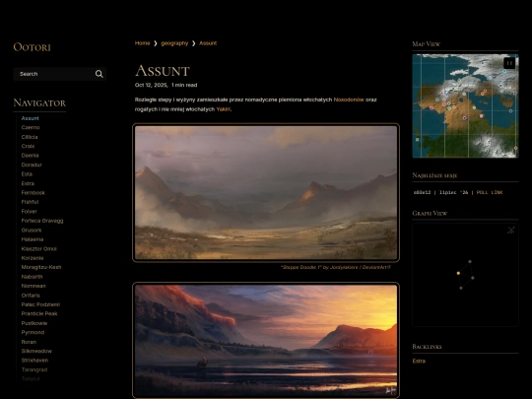The image size is (532, 399).
Task: Open the Steppe Doodle image credit link
Action: [336, 267]
